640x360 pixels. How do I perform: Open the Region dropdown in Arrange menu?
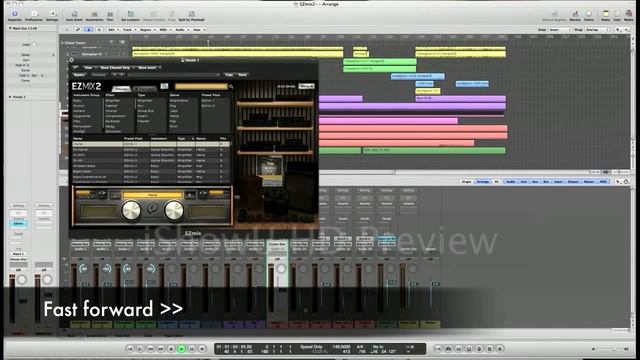pyautogui.click(x=147, y=29)
